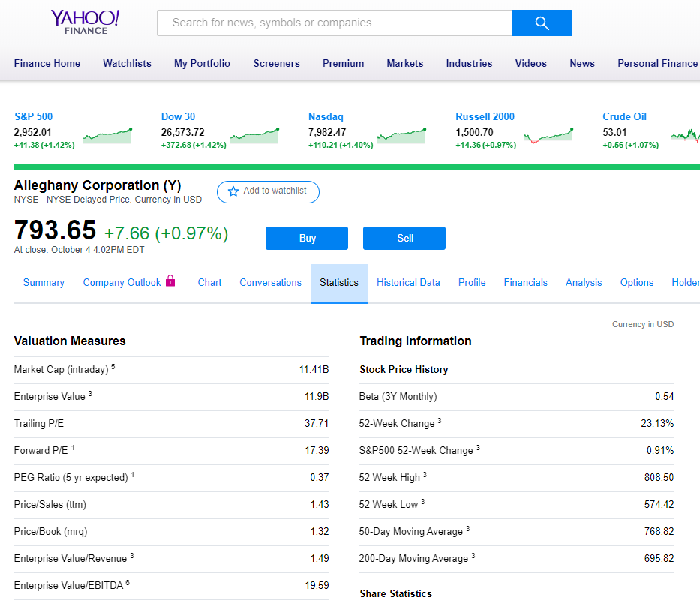
Task: Click the star icon in Add to watchlist
Action: [233, 191]
